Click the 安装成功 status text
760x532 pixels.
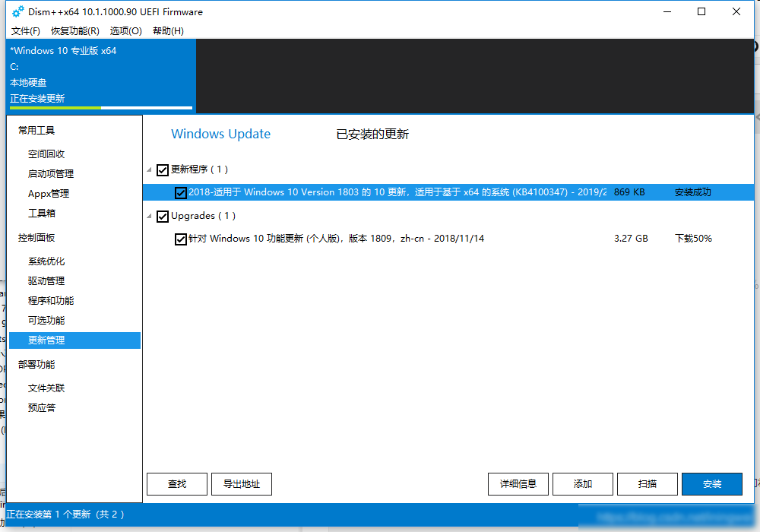(692, 192)
